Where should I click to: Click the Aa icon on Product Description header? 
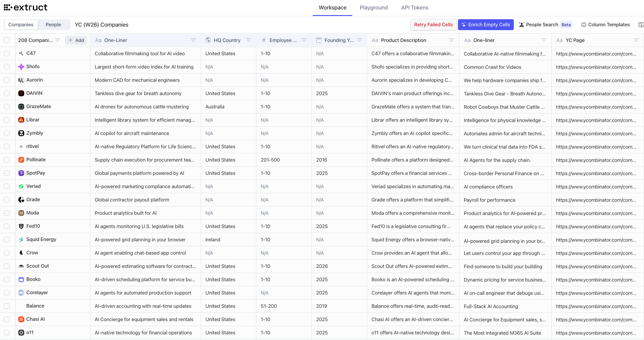coord(375,40)
